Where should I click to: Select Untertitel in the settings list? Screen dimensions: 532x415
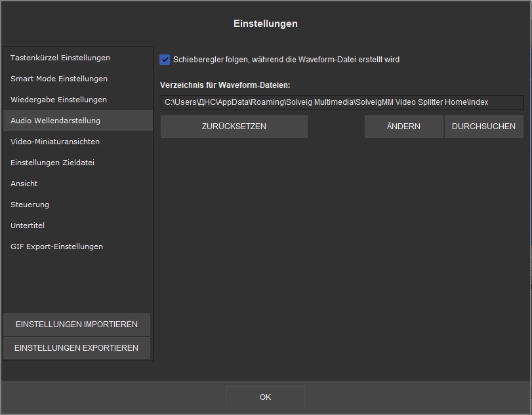pyautogui.click(x=28, y=226)
